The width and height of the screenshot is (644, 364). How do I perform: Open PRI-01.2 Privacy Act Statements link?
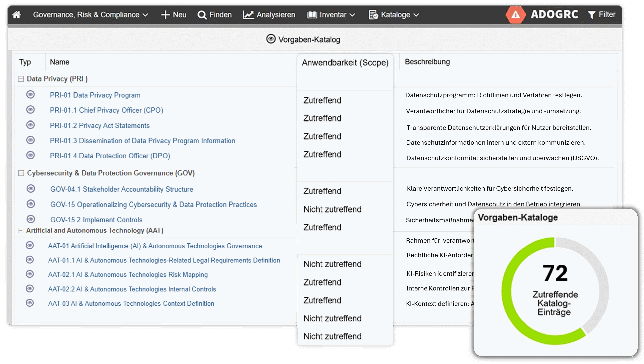point(100,126)
